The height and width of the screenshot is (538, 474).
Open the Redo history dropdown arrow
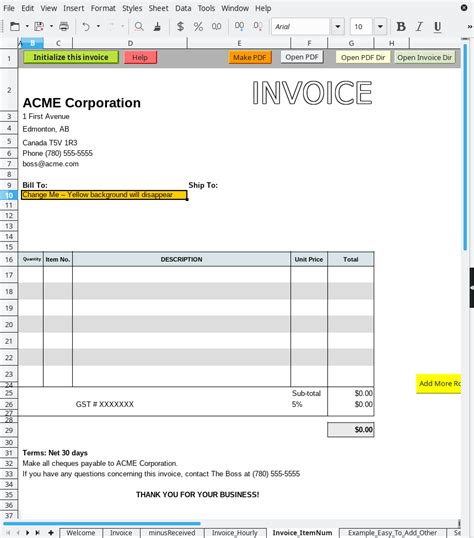123,26
